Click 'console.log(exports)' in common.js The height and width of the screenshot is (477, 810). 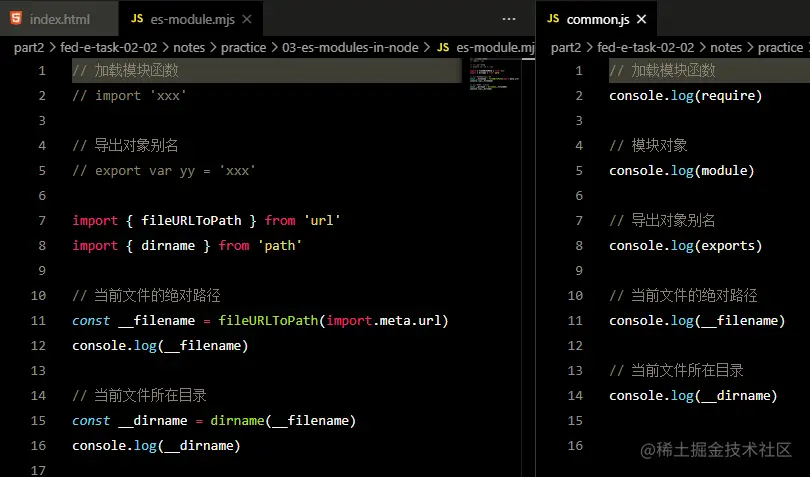click(686, 245)
